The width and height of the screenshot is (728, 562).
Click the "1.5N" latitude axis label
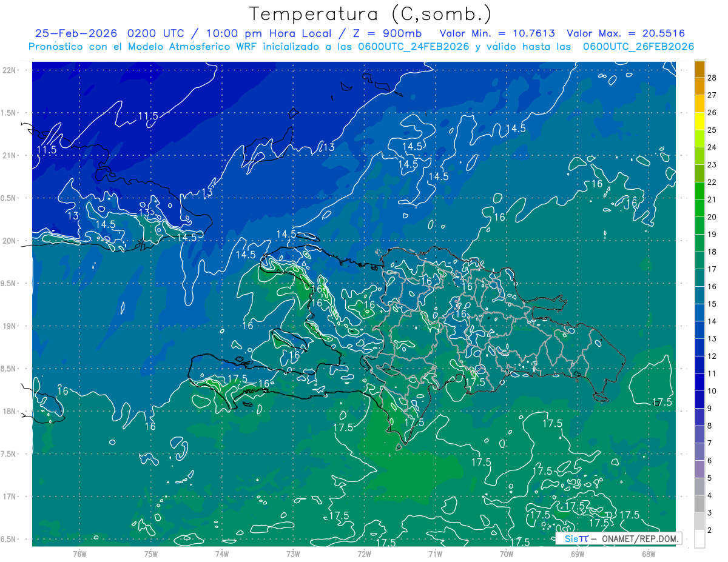(x=9, y=113)
